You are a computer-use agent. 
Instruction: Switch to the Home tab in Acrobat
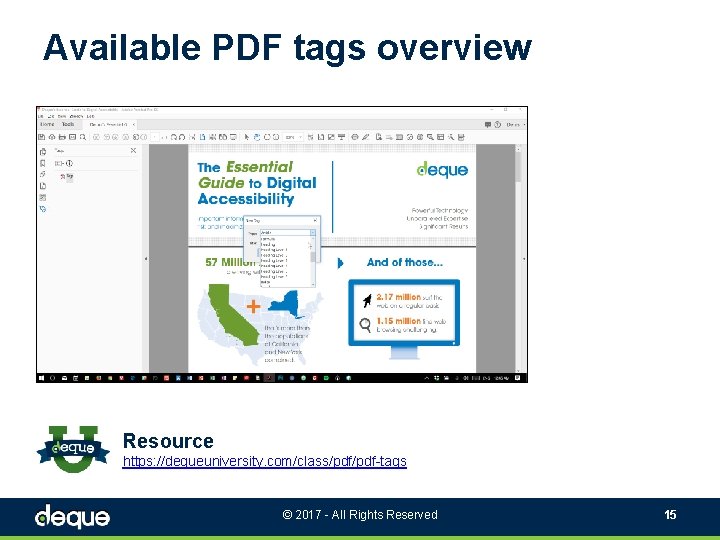(47, 124)
